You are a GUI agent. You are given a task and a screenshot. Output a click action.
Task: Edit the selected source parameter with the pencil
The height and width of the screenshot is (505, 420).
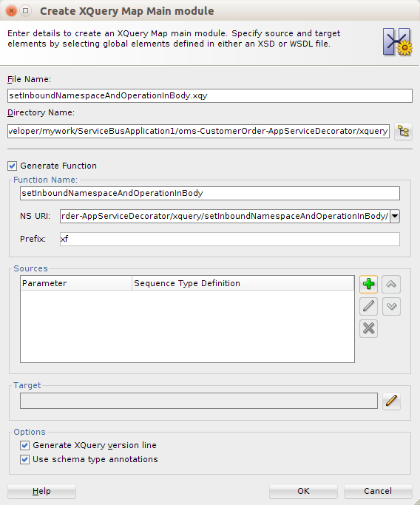coord(368,306)
